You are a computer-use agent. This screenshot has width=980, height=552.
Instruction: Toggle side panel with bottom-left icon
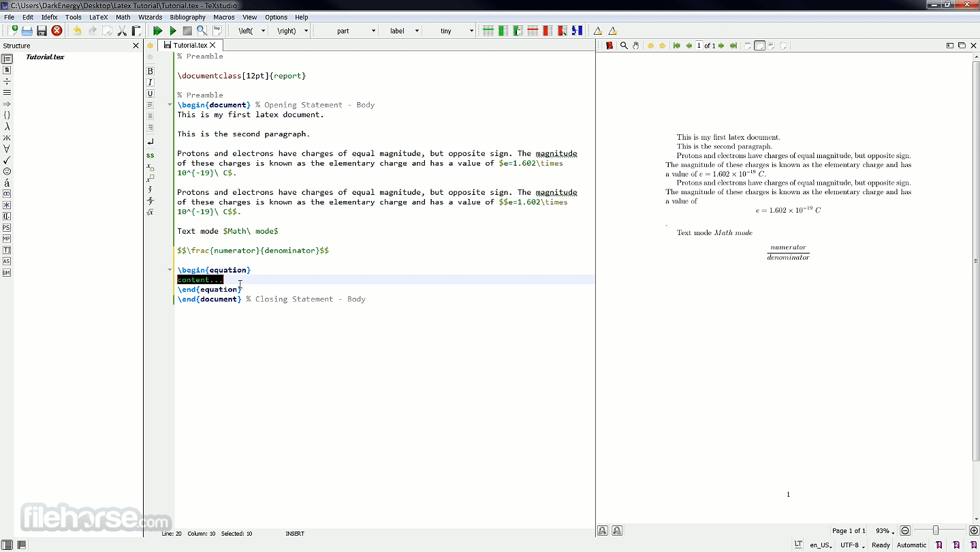click(7, 545)
